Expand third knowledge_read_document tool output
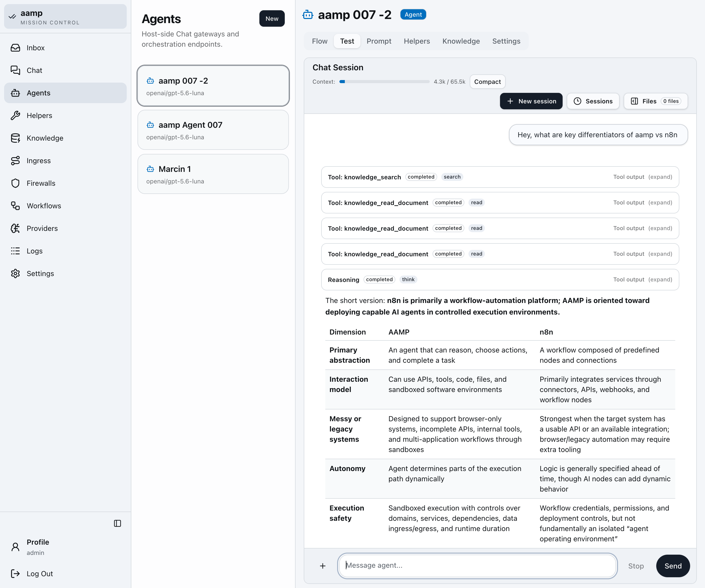This screenshot has height=588, width=705. 660,254
